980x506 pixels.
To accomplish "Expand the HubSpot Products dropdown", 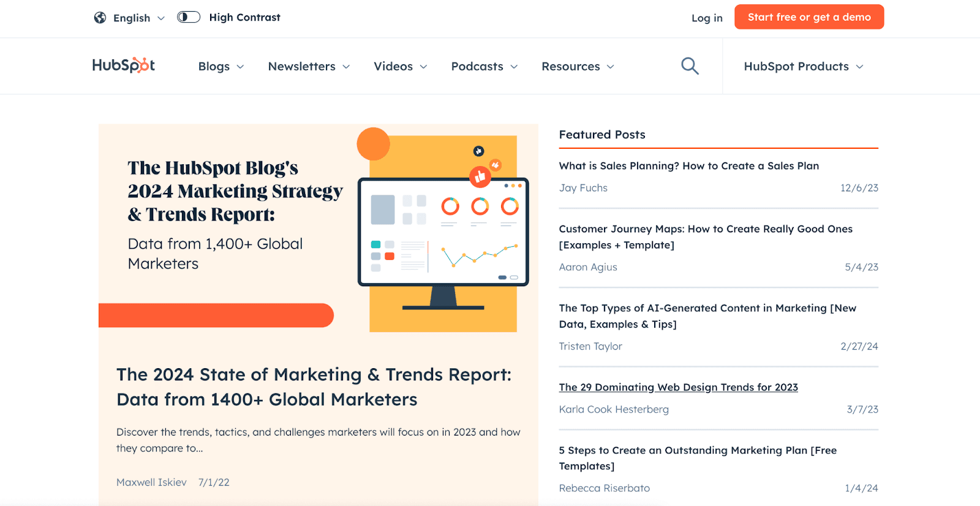I will click(804, 66).
